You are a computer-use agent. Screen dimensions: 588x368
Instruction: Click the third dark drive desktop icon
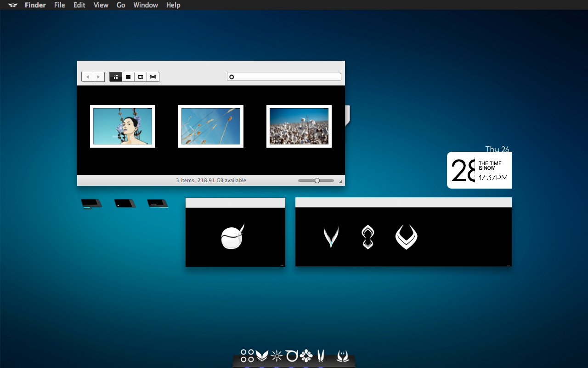click(158, 203)
